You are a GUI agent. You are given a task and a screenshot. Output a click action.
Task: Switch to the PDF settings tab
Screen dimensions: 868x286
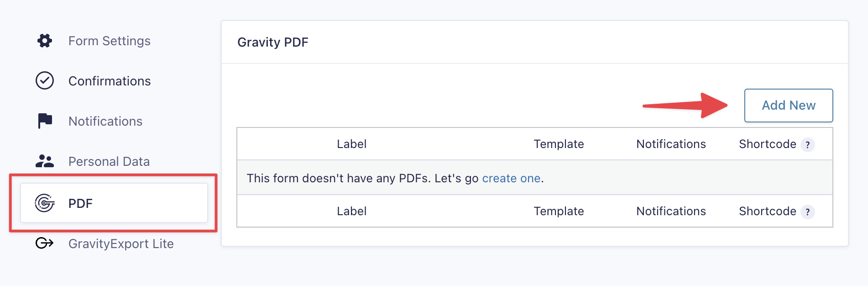coord(80,203)
